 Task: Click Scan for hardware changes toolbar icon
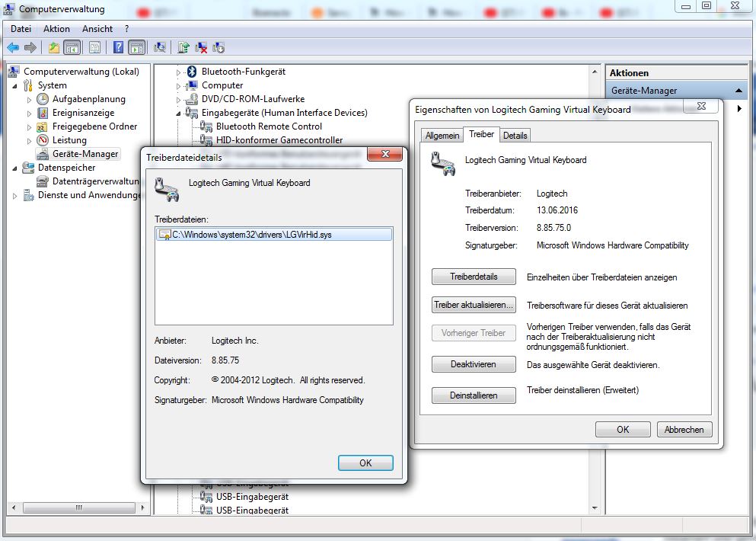point(160,47)
